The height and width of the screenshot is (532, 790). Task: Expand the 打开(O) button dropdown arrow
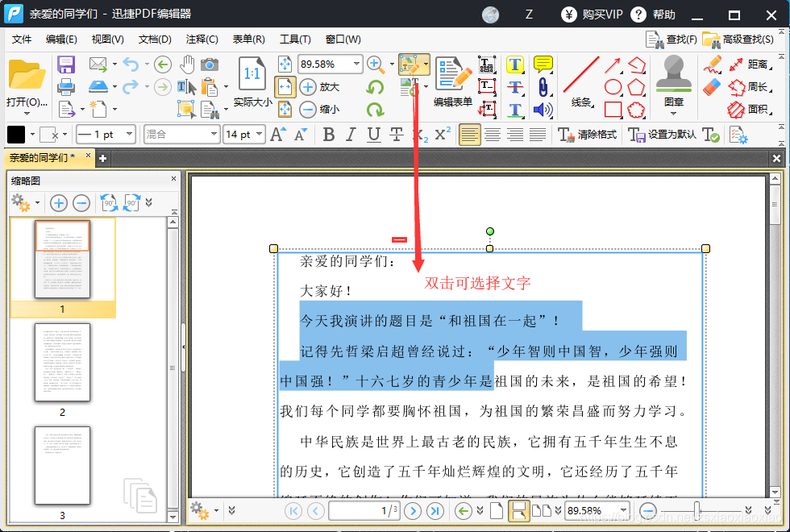pos(27,114)
